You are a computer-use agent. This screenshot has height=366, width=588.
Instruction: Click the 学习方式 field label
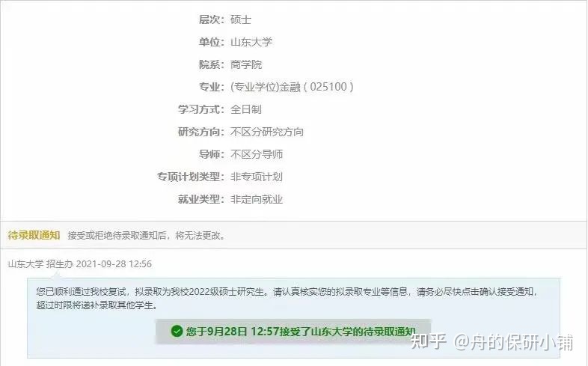point(201,109)
